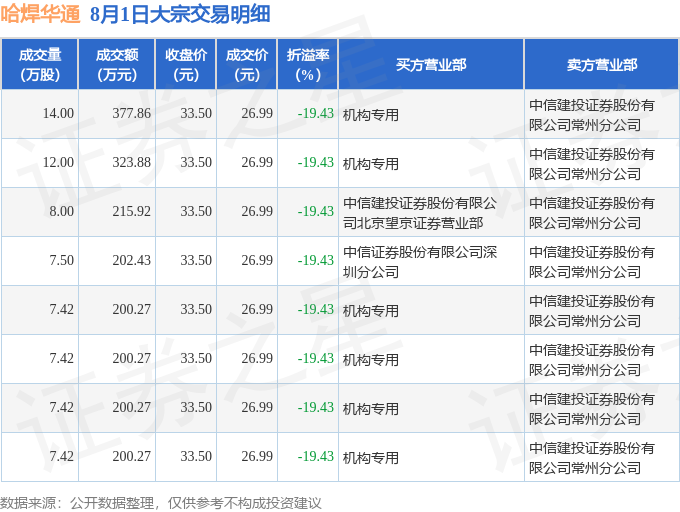Select the 收盘价(元) column header
This screenshot has height=512, width=680.
click(x=186, y=65)
